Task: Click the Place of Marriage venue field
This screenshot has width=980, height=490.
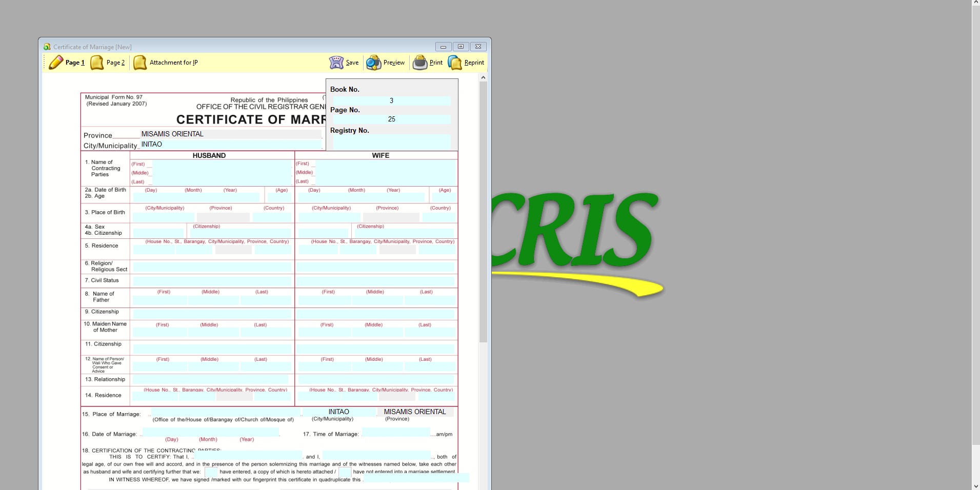Action: (x=226, y=412)
